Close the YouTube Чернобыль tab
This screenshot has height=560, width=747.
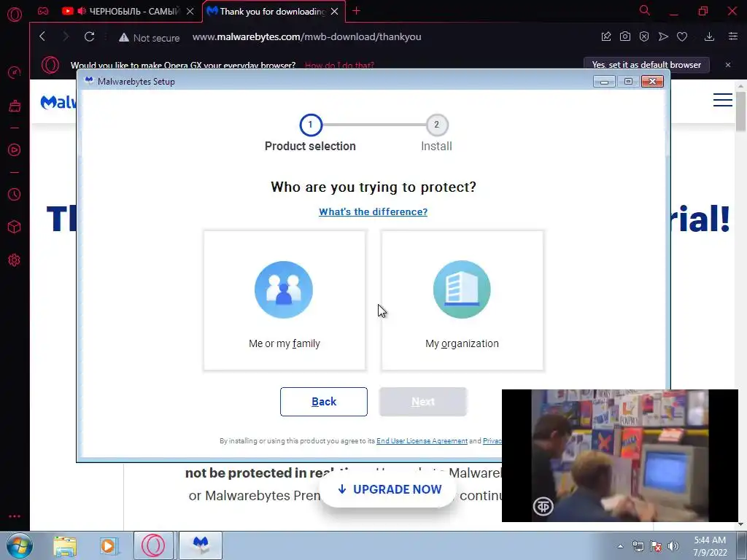(x=190, y=12)
